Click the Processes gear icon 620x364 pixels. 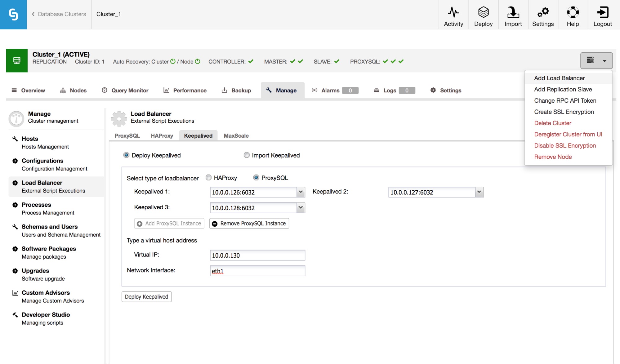point(15,205)
